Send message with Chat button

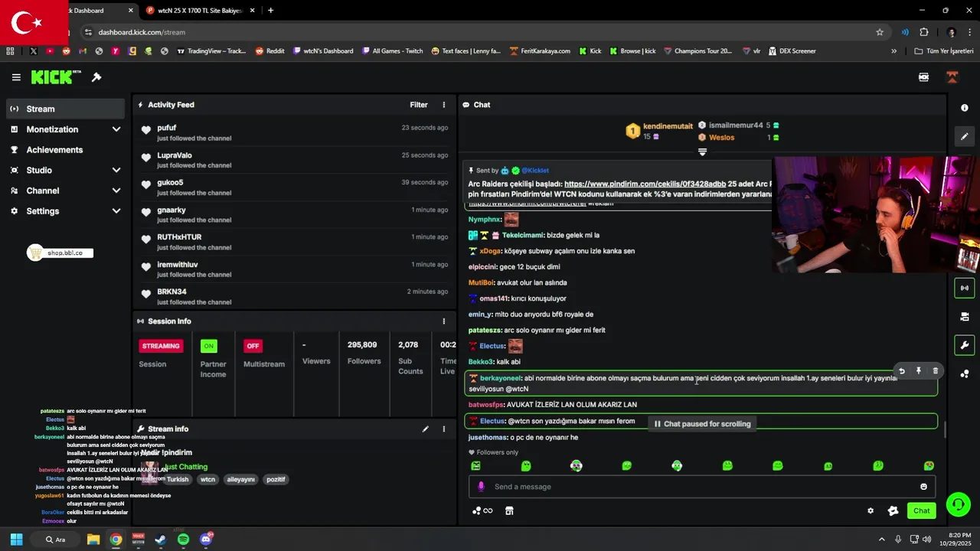[922, 510]
